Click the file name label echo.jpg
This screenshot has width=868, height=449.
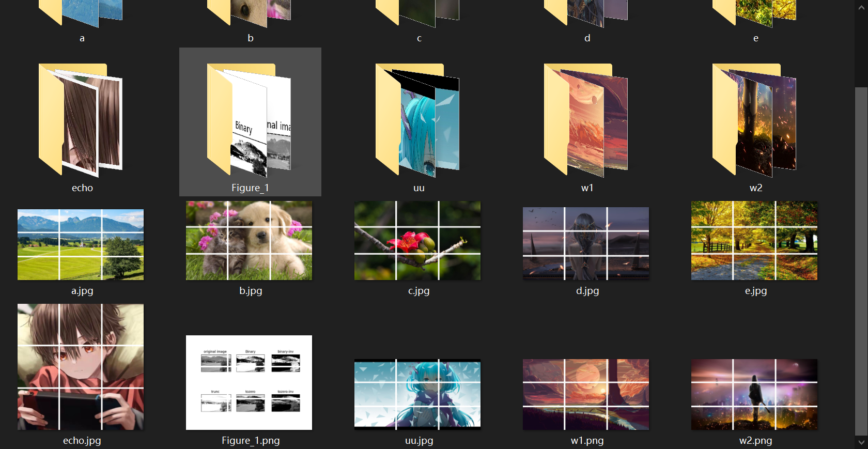point(82,441)
